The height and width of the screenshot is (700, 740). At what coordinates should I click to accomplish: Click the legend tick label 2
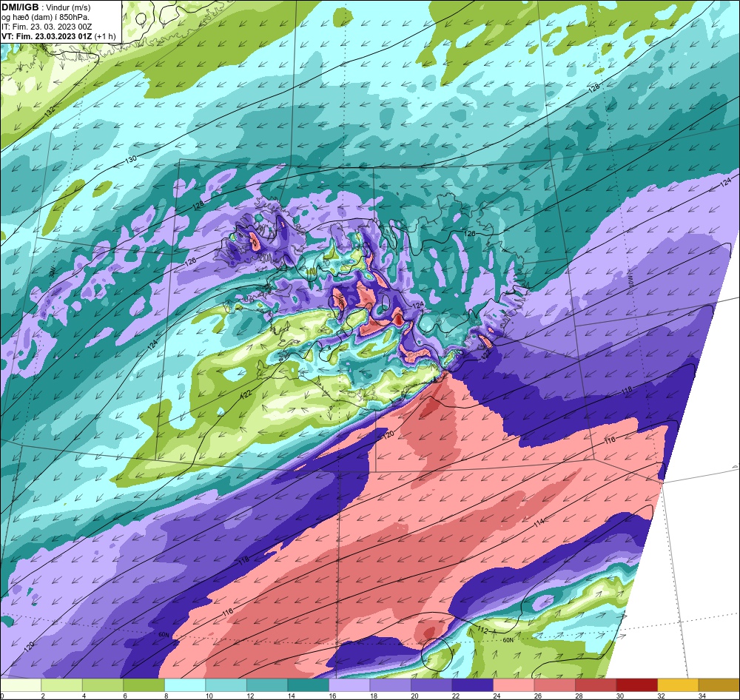pyautogui.click(x=42, y=696)
